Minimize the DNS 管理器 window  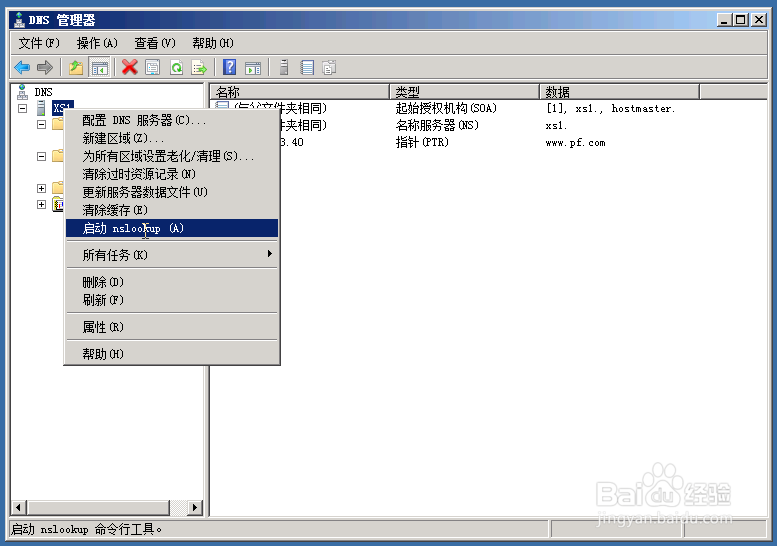pyautogui.click(x=724, y=20)
